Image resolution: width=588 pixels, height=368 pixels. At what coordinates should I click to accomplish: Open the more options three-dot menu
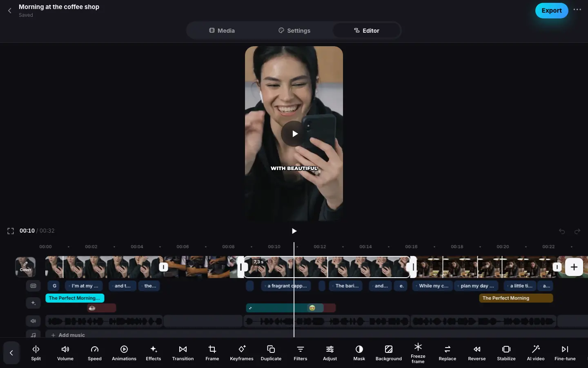point(577,10)
